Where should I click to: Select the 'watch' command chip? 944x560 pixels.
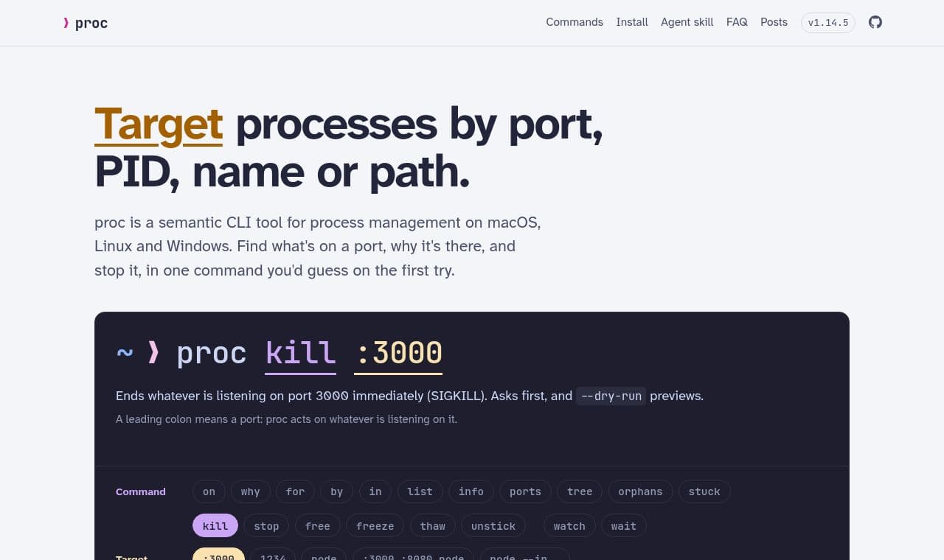click(x=569, y=526)
